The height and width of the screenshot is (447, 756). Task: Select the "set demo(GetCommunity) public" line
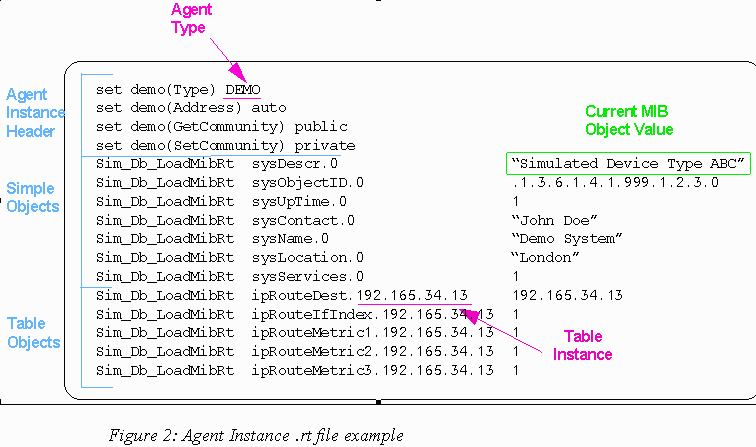click(222, 126)
